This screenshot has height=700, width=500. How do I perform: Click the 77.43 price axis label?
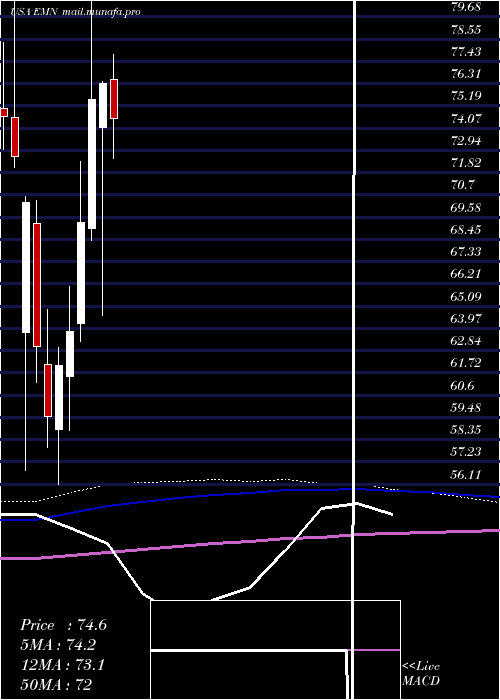(467, 52)
